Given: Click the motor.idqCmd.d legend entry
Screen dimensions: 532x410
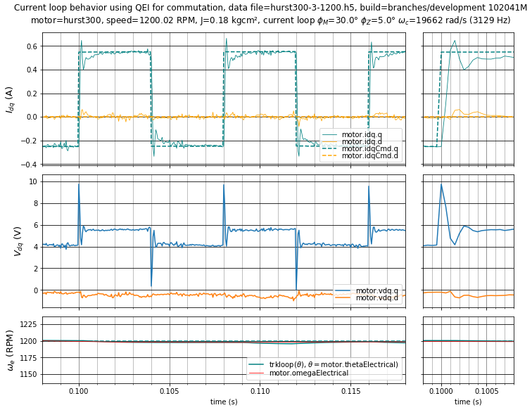Looking at the screenshot, I should click(x=370, y=156).
